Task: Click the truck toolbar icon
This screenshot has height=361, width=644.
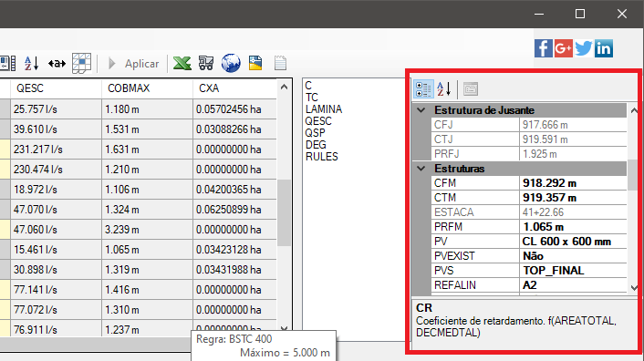Action: [206, 63]
